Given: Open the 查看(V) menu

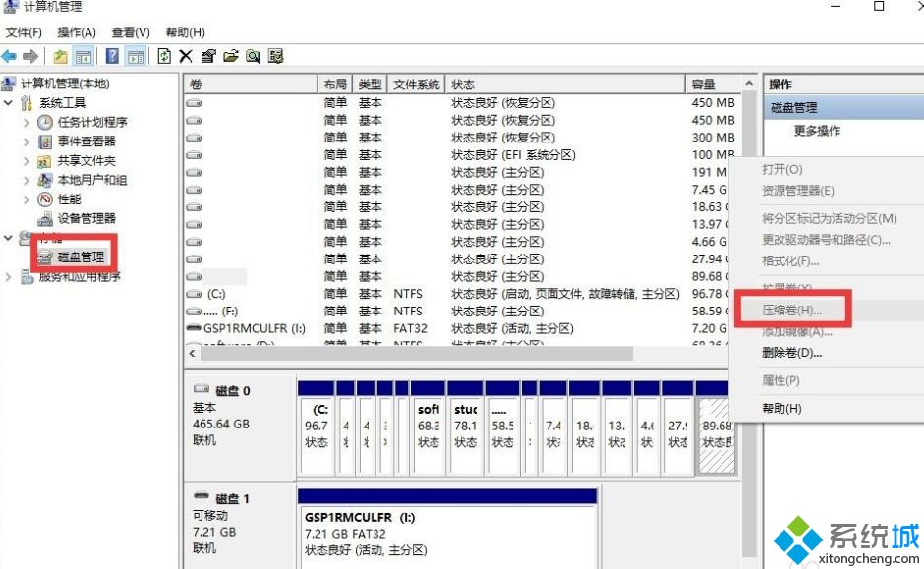Looking at the screenshot, I should (131, 32).
